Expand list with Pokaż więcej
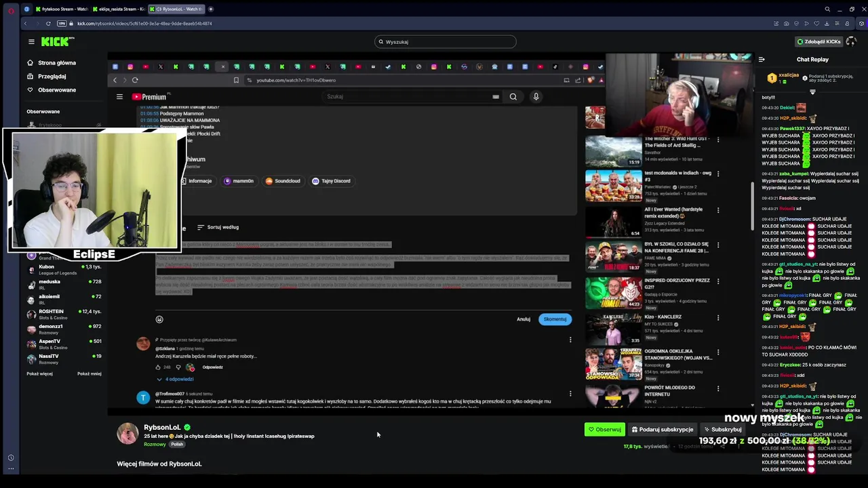The image size is (868, 488). click(x=39, y=373)
